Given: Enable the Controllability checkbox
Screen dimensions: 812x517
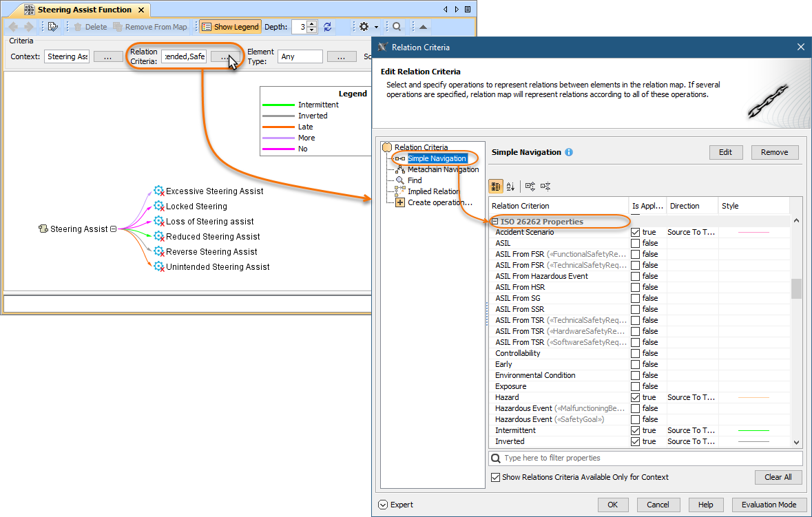Looking at the screenshot, I should [635, 353].
